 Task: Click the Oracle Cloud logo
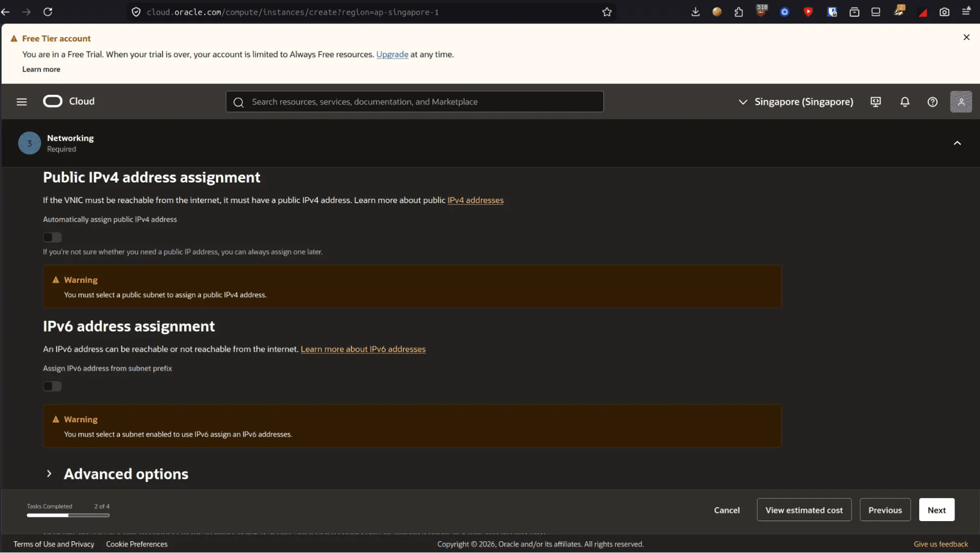coord(69,101)
